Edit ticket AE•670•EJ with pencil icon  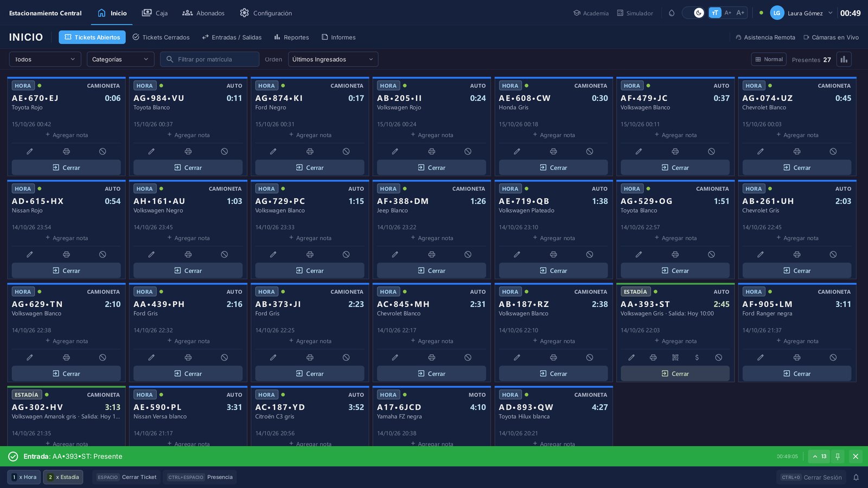(x=30, y=151)
